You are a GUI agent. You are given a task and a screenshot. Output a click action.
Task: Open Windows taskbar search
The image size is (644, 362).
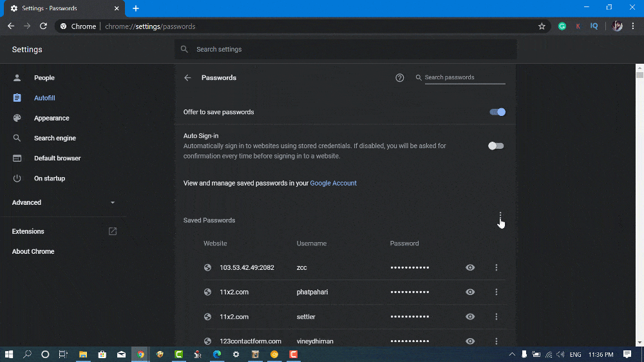(27, 354)
